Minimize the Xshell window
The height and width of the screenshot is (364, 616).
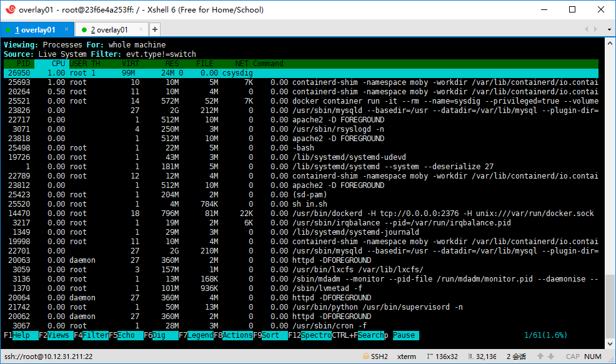pyautogui.click(x=544, y=9)
